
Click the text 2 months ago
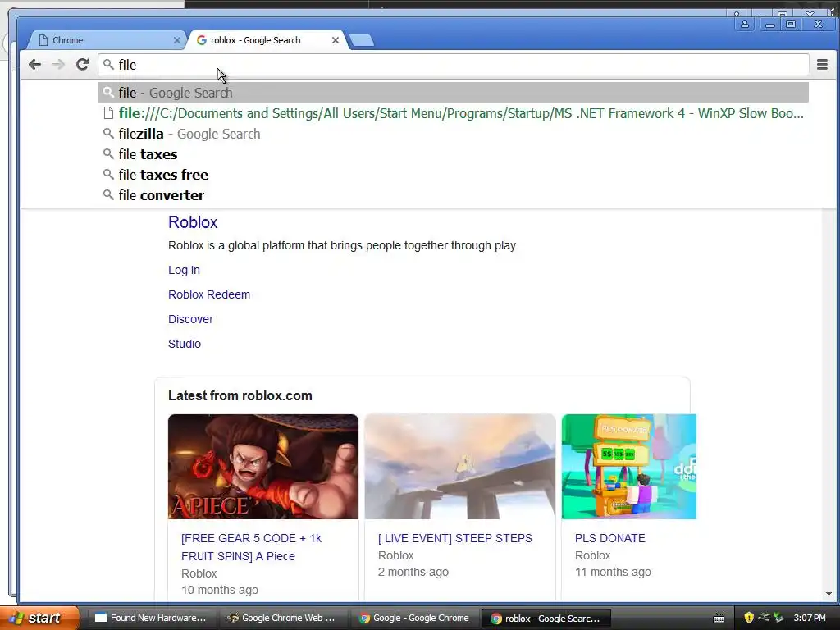[413, 572]
